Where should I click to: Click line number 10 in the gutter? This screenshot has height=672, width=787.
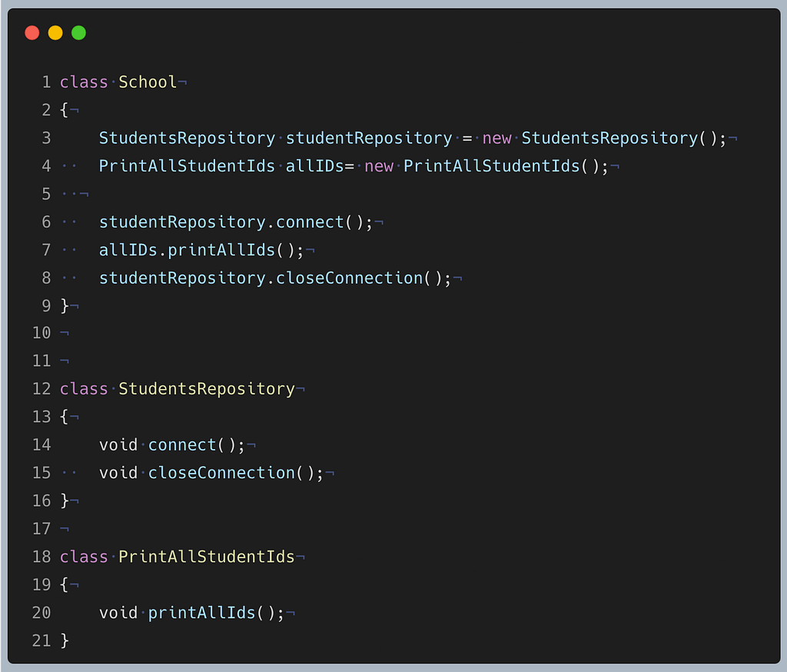point(42,332)
